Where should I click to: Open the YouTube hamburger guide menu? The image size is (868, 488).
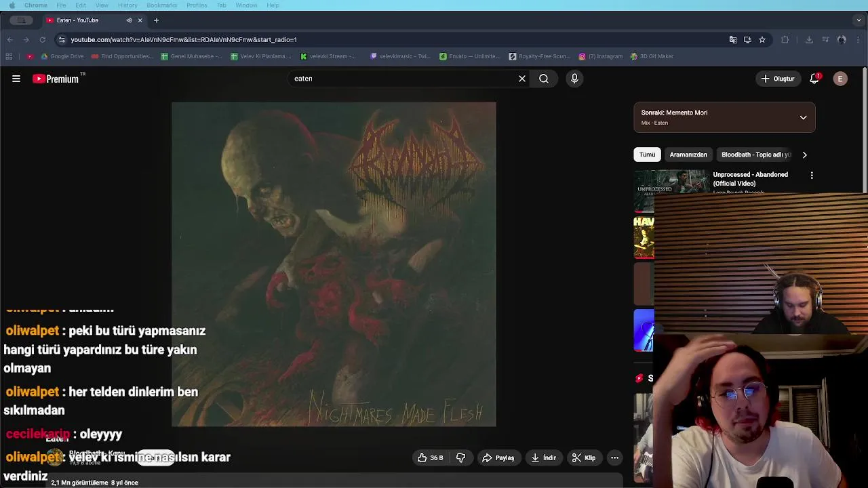[x=16, y=79]
